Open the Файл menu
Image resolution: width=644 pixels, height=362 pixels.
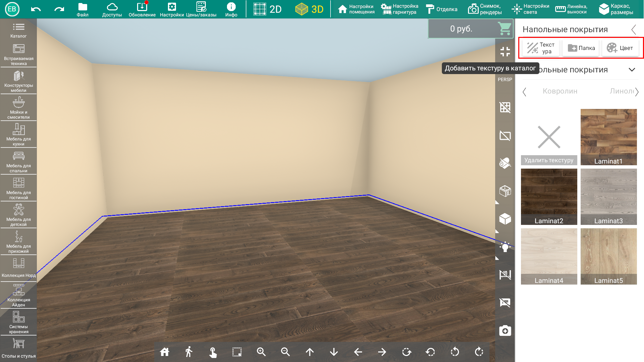[x=82, y=9]
